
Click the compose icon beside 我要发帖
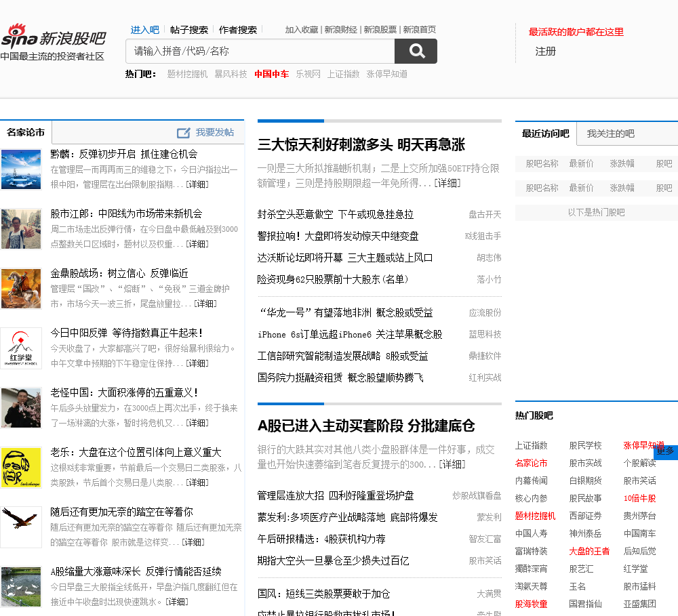pyautogui.click(x=183, y=133)
